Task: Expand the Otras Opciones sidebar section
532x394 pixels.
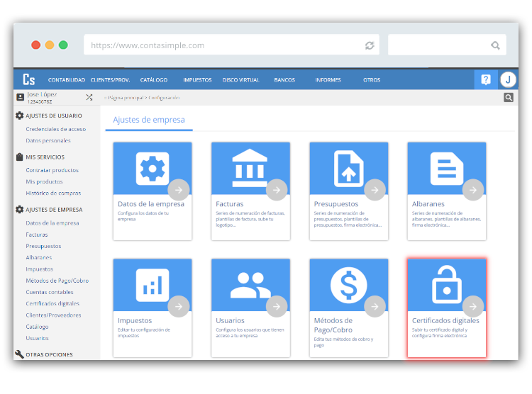Action: [x=49, y=354]
